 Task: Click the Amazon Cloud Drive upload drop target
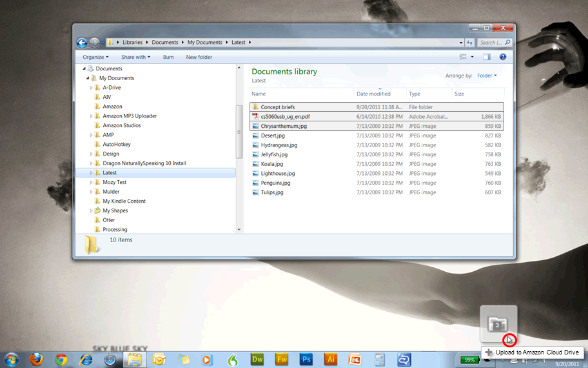(498, 323)
